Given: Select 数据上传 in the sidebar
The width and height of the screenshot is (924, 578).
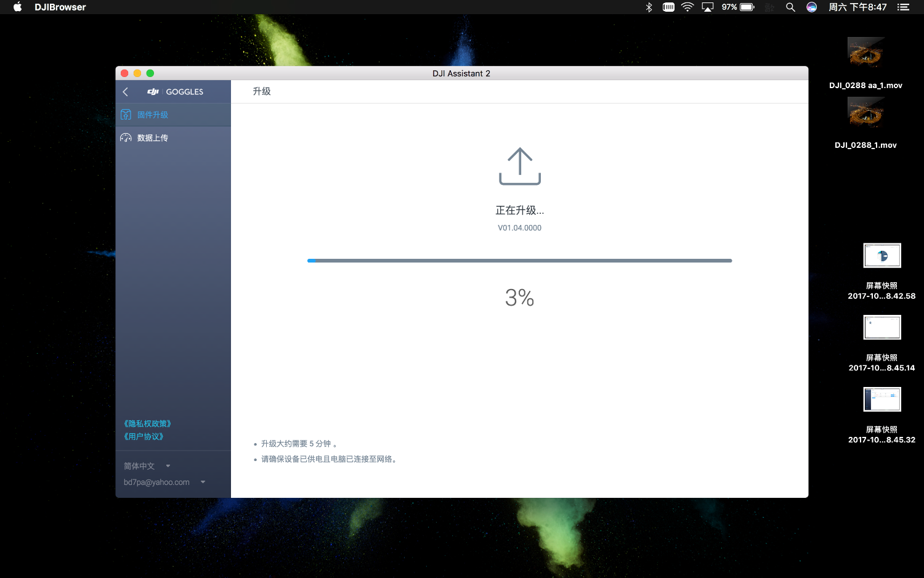Looking at the screenshot, I should tap(173, 138).
